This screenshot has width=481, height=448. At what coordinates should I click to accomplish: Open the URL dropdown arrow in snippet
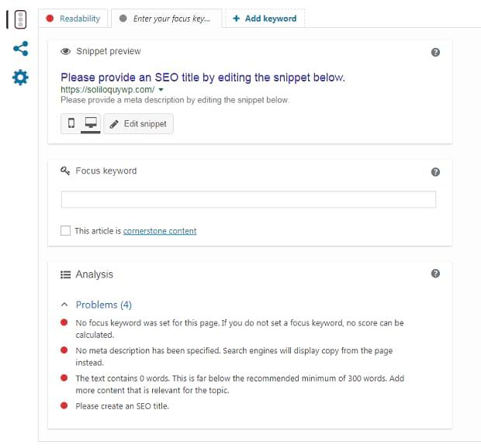(161, 90)
